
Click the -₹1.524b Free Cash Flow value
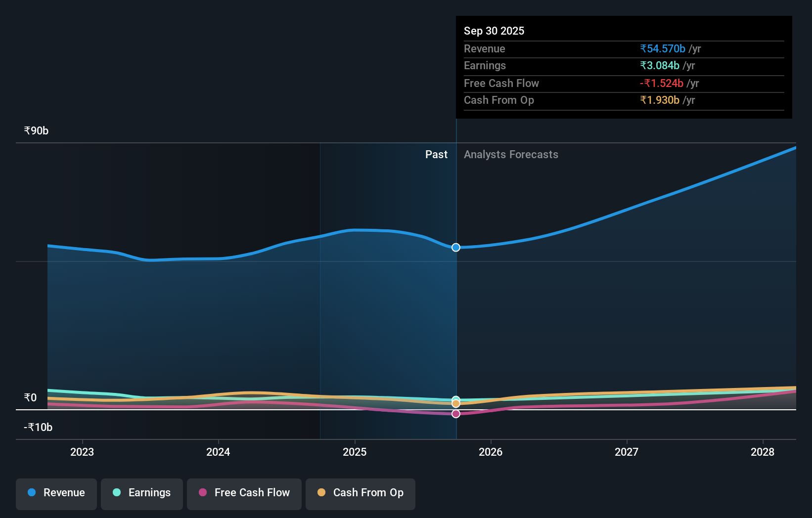point(662,83)
